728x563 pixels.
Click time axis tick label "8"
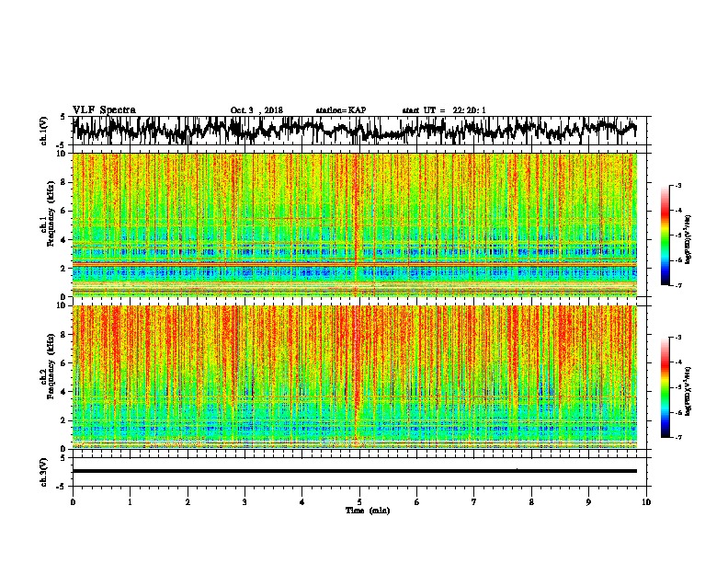(531, 502)
